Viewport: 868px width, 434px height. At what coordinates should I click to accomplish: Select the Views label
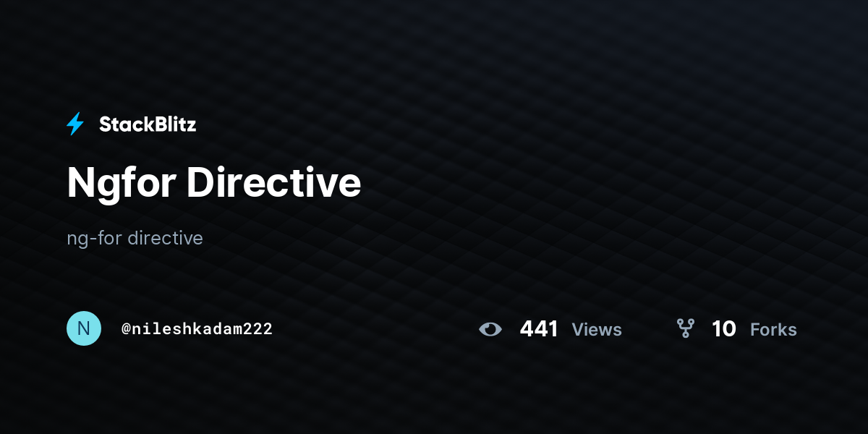point(597,330)
